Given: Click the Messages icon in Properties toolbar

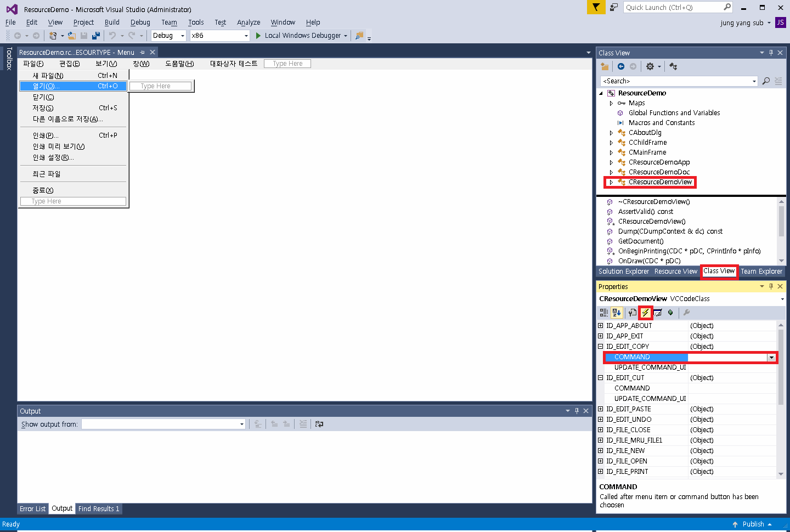Looking at the screenshot, I should pos(658,313).
